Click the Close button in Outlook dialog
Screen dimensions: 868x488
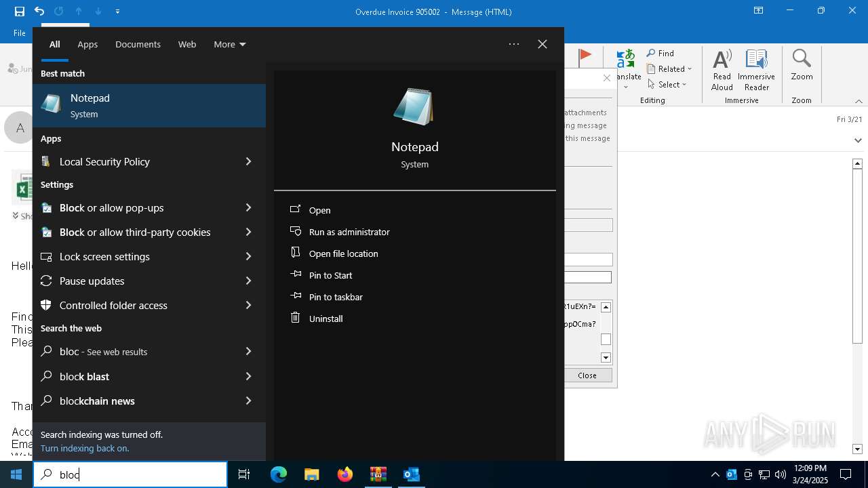(x=587, y=375)
